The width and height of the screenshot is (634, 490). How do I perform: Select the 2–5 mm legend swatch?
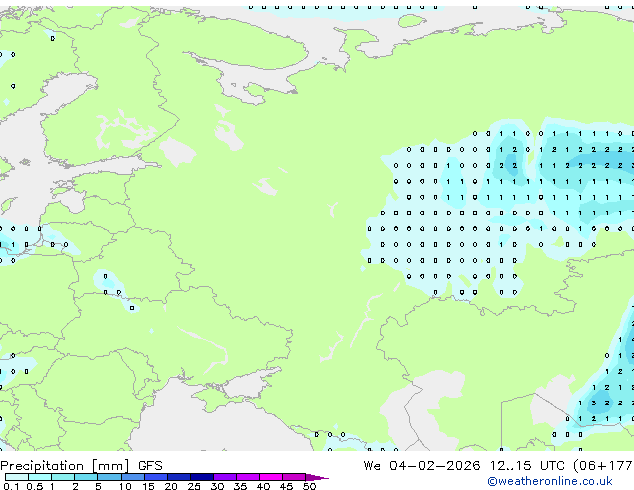tap(86, 477)
